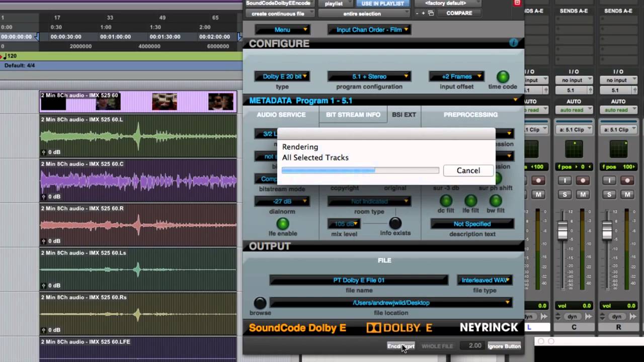Image resolution: width=644 pixels, height=362 pixels.
Task: Switch to PREPROCESSING tab
Action: point(470,115)
